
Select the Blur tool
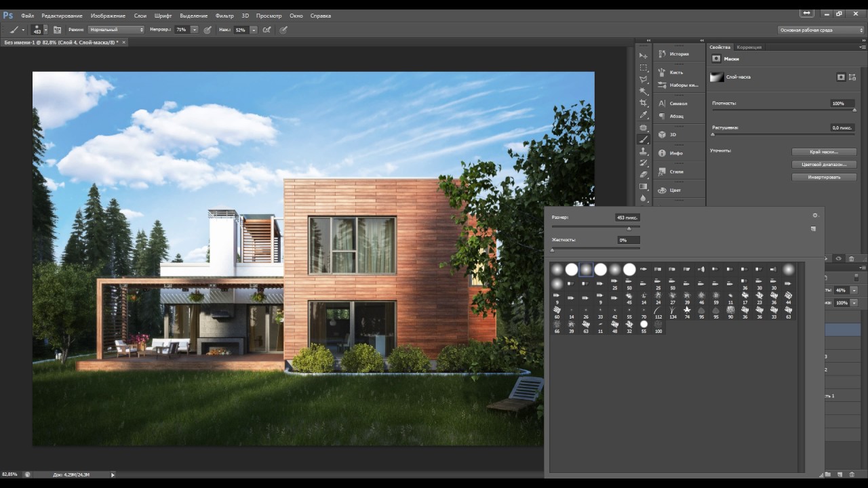pyautogui.click(x=644, y=198)
